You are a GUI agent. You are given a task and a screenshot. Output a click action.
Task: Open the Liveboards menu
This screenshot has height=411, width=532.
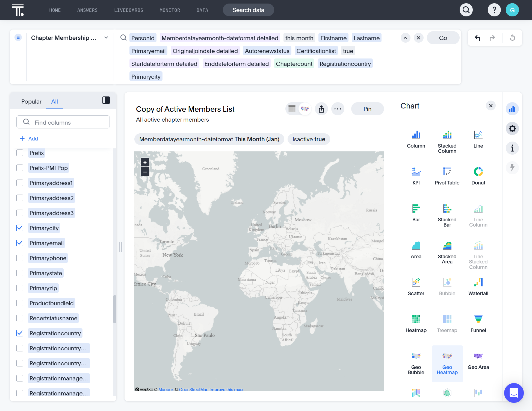click(x=129, y=10)
